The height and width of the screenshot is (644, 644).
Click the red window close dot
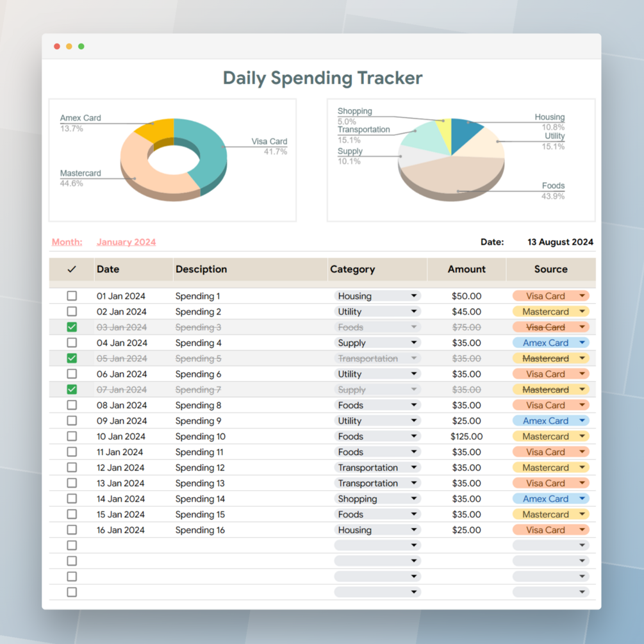(57, 46)
